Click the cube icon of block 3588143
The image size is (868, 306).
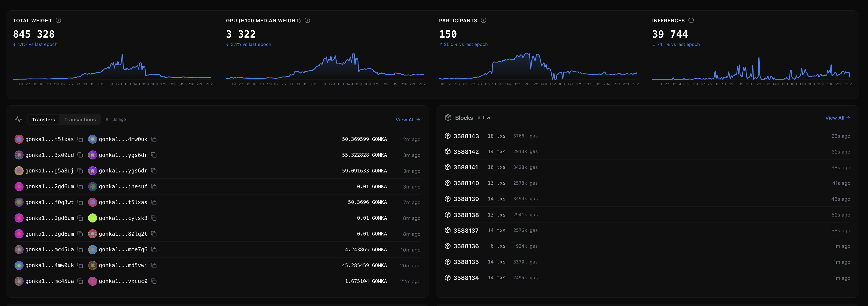(x=447, y=136)
